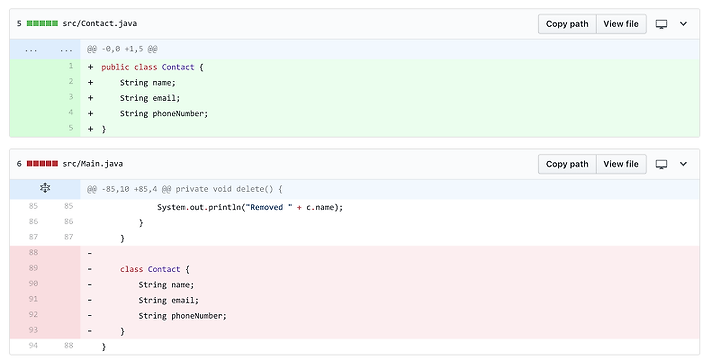Collapse the src/Main.java diff with the chevron
The height and width of the screenshot is (360, 720).
coord(683,164)
